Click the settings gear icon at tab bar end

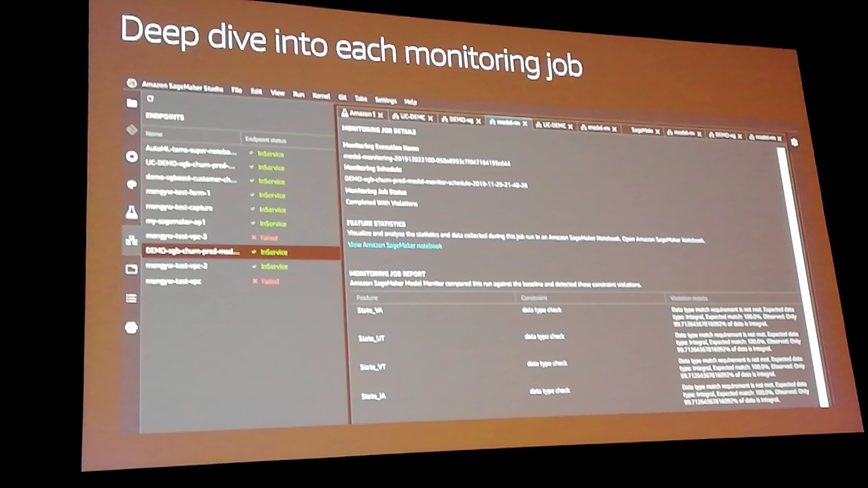(794, 143)
